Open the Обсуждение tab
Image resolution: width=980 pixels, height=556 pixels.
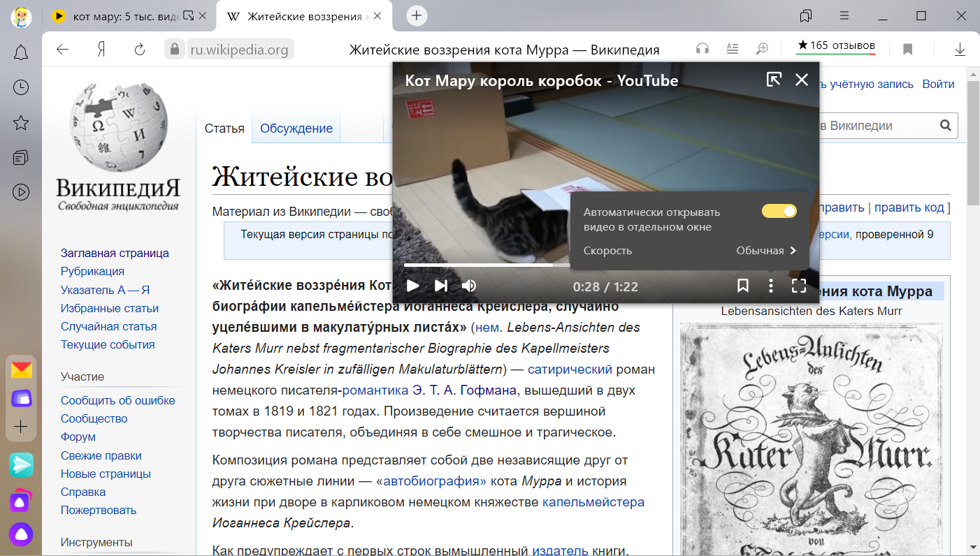click(x=296, y=129)
